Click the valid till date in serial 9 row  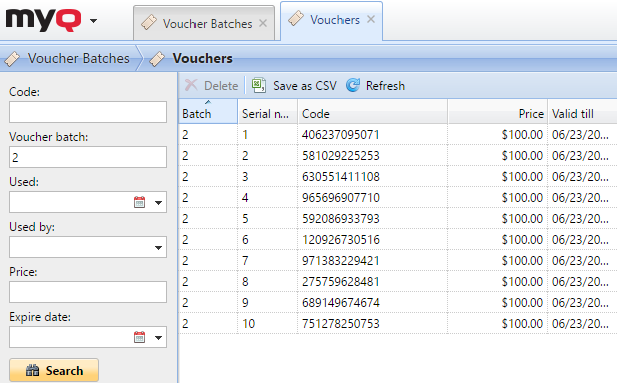click(580, 303)
